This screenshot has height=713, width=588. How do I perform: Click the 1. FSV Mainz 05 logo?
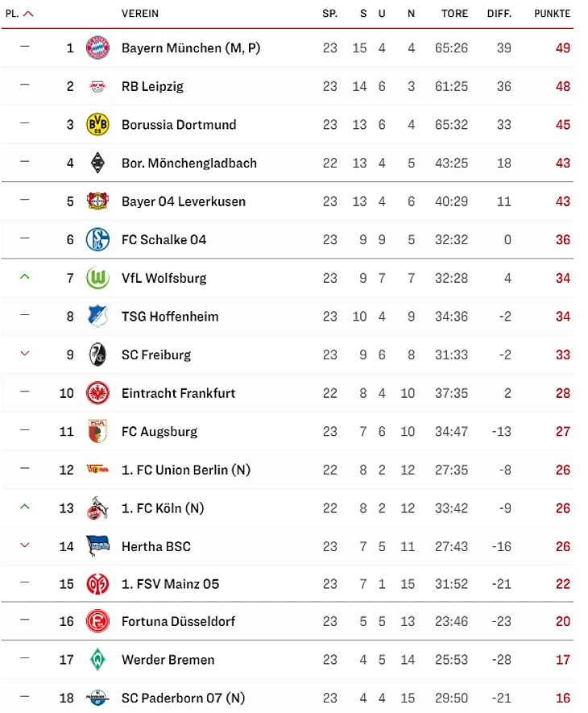(97, 583)
